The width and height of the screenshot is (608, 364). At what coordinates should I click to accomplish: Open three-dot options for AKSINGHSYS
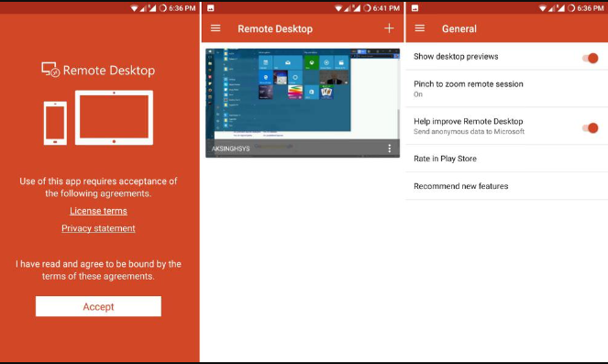tap(390, 149)
